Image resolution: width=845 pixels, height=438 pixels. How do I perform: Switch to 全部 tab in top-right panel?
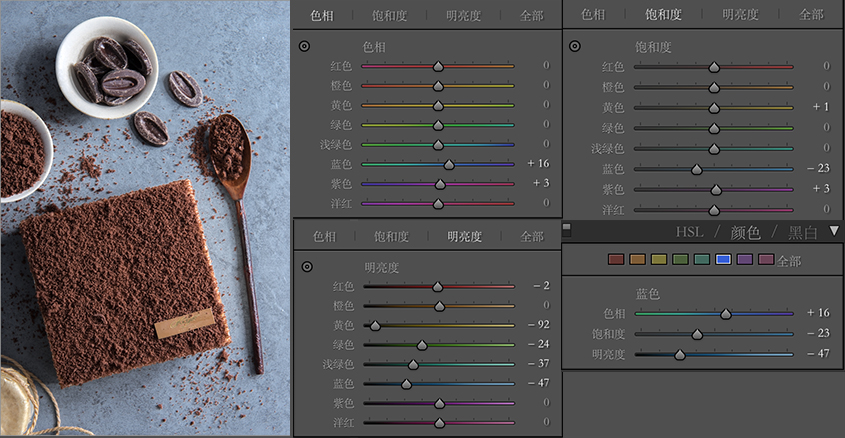tap(812, 15)
